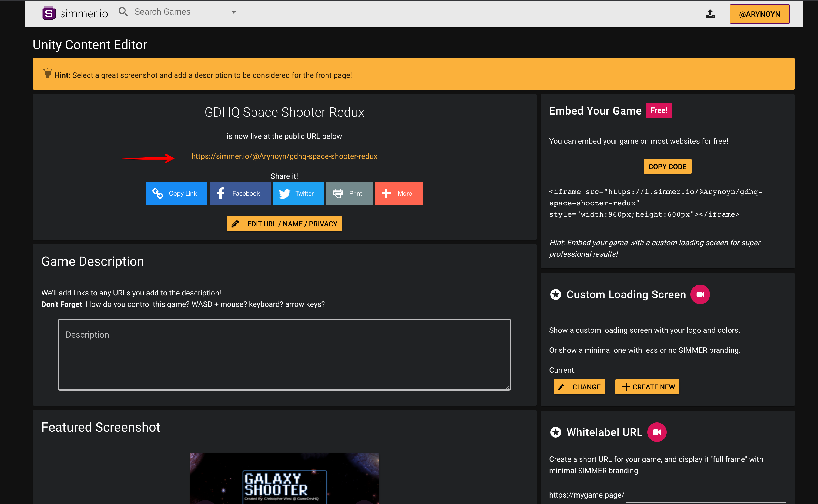Click the simmer.io site name text
The width and height of the screenshot is (818, 504).
[84, 14]
